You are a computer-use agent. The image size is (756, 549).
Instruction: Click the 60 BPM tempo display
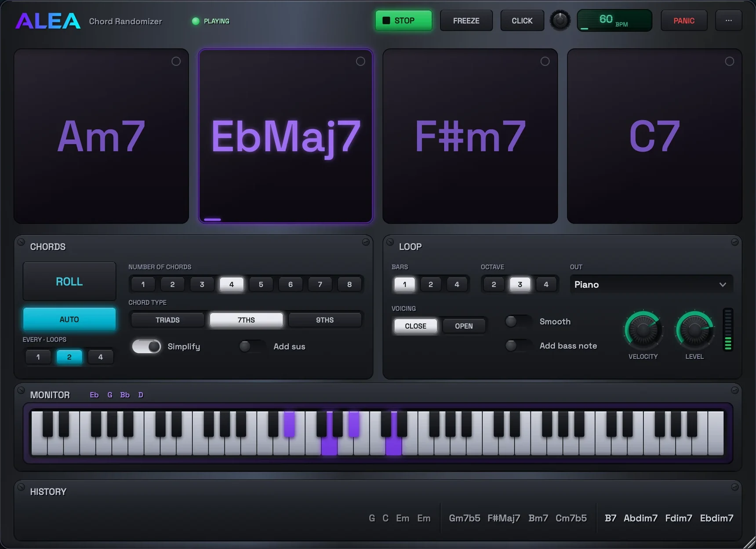(x=614, y=20)
